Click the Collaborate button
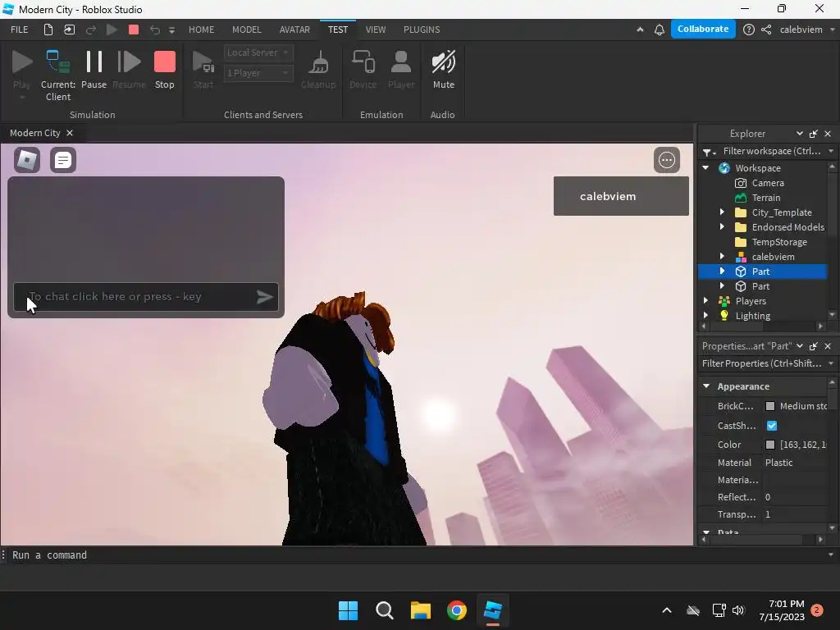This screenshot has width=840, height=630. (x=703, y=29)
